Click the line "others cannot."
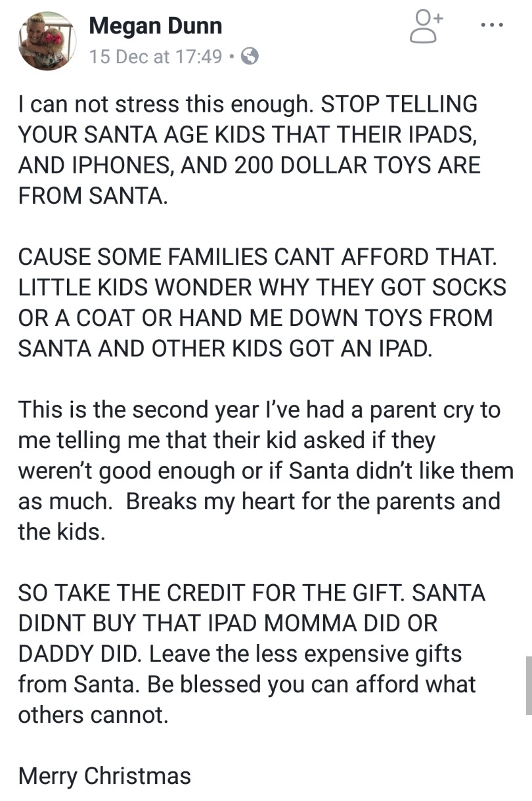Screen dimensions: 532x801 pyautogui.click(x=93, y=714)
